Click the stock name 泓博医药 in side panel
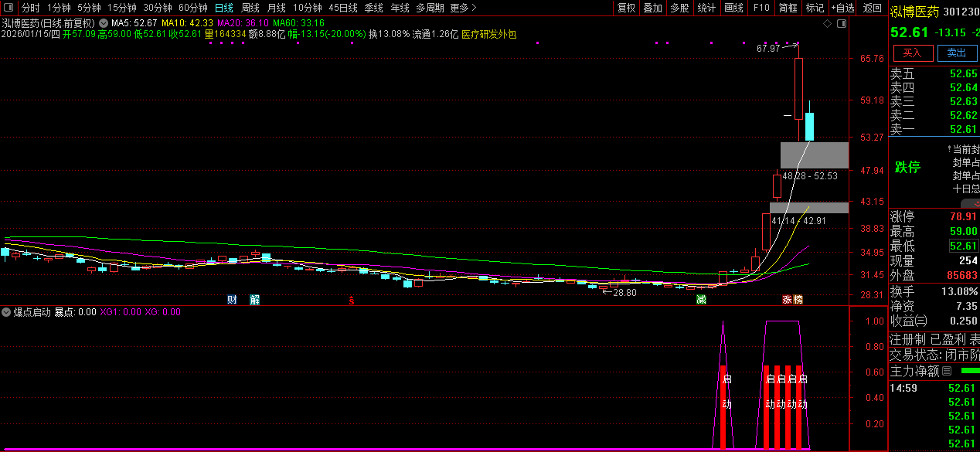This screenshot has height=452, width=980. tap(914, 12)
